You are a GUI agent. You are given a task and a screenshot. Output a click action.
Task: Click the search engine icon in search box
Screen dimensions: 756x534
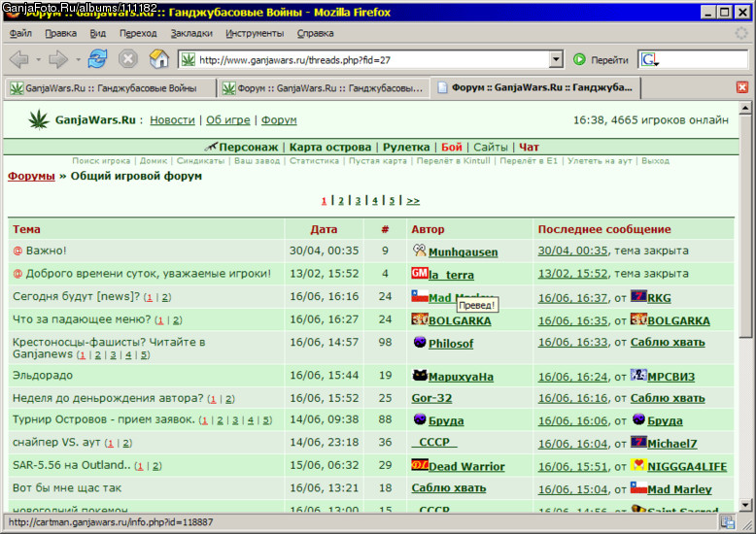pyautogui.click(x=649, y=60)
